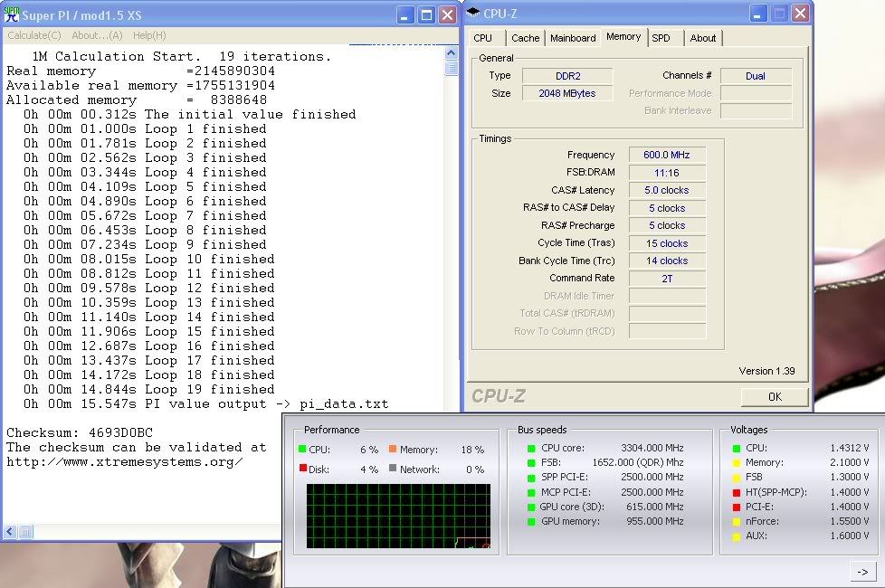This screenshot has height=588, width=885.
Task: Click the Cycle Time (Tras) 15 clocks field
Action: [x=667, y=243]
